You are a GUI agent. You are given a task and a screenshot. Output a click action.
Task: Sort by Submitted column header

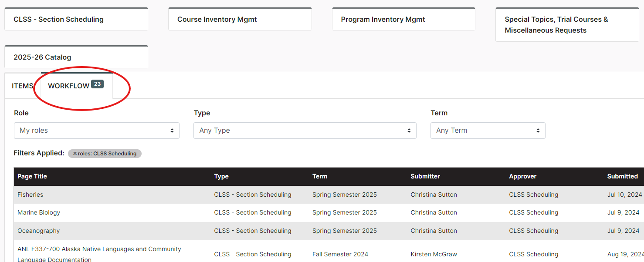click(622, 176)
